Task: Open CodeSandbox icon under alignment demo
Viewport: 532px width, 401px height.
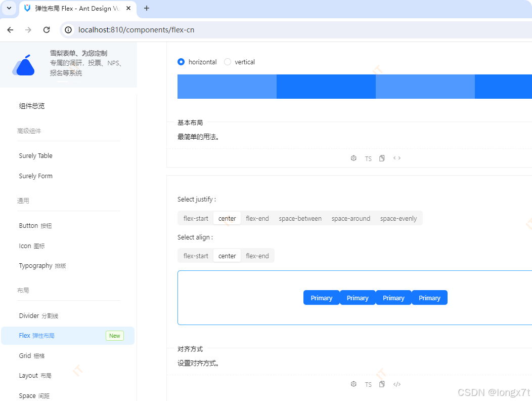Action: click(x=353, y=384)
